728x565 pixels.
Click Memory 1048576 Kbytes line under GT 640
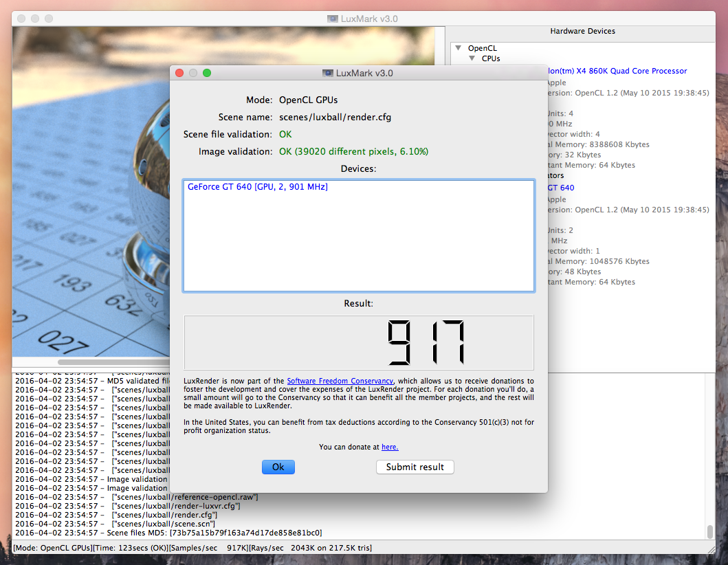[x=599, y=261]
